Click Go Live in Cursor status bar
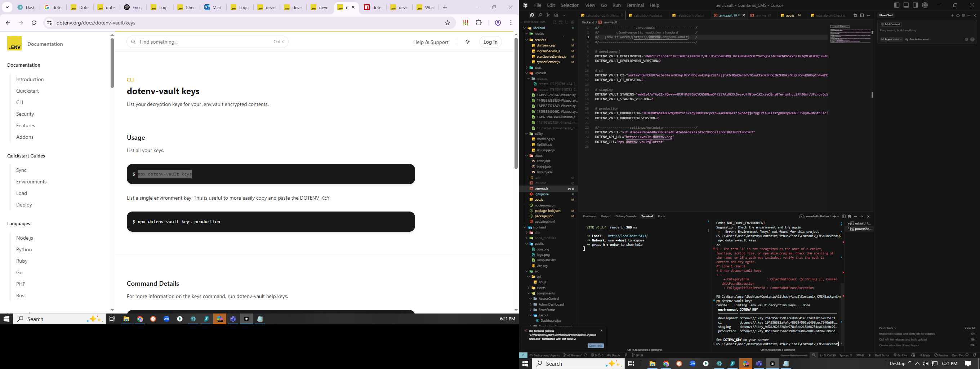 (x=900, y=355)
